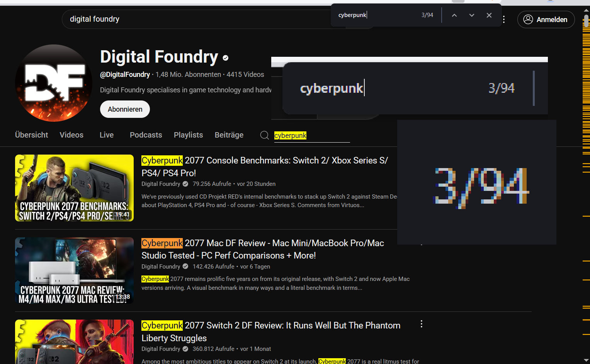Close the find bar
590x364 pixels.
coord(489,15)
